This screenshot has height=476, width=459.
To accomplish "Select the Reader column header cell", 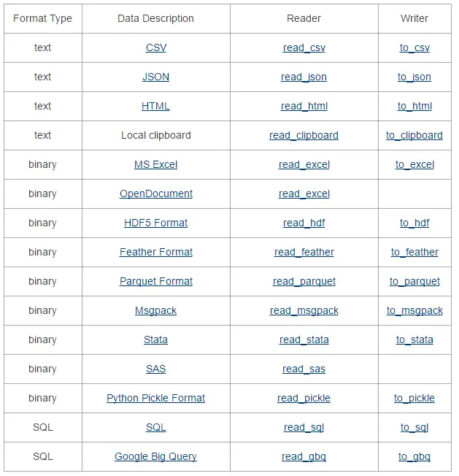I will coord(304,18).
